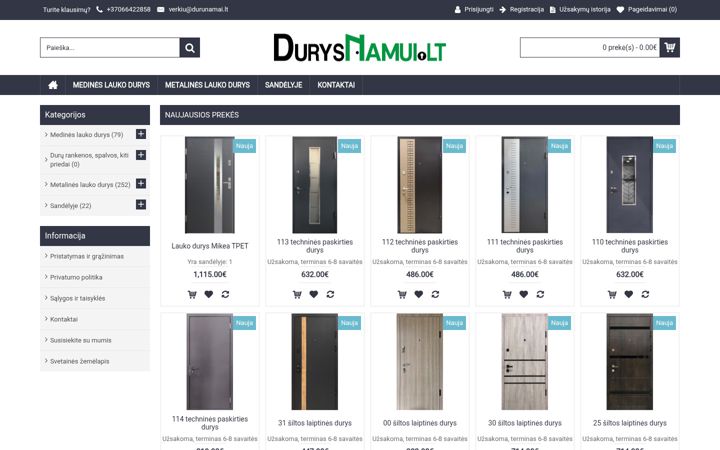720x450 pixels.
Task: Open Prisijungti login link
Action: 478,9
